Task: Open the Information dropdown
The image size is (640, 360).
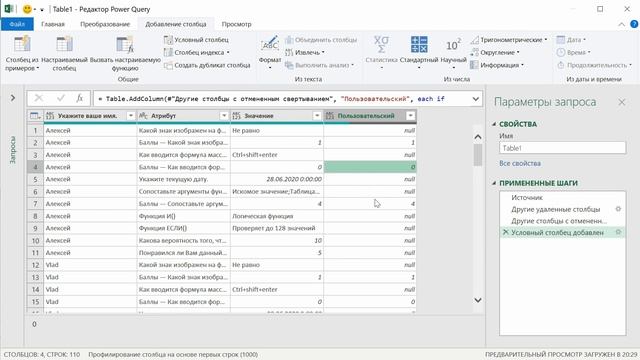Action: click(497, 65)
